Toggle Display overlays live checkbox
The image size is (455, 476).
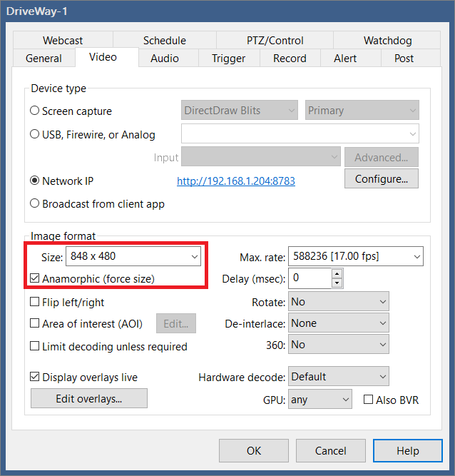34,377
